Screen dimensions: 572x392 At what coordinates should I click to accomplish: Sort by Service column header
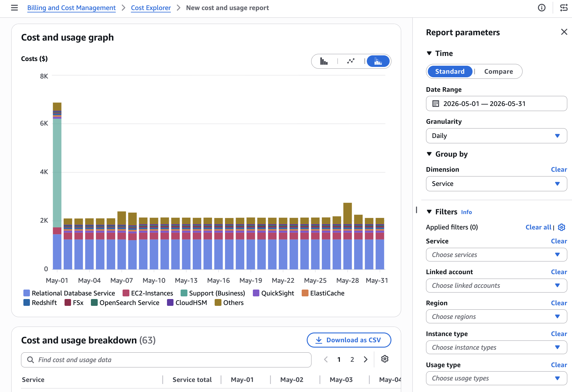(33, 380)
